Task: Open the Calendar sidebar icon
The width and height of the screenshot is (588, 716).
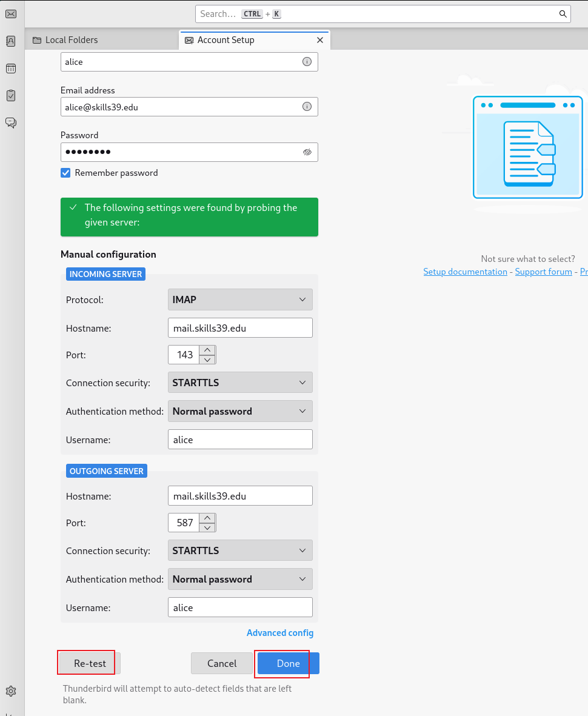Action: tap(11, 69)
